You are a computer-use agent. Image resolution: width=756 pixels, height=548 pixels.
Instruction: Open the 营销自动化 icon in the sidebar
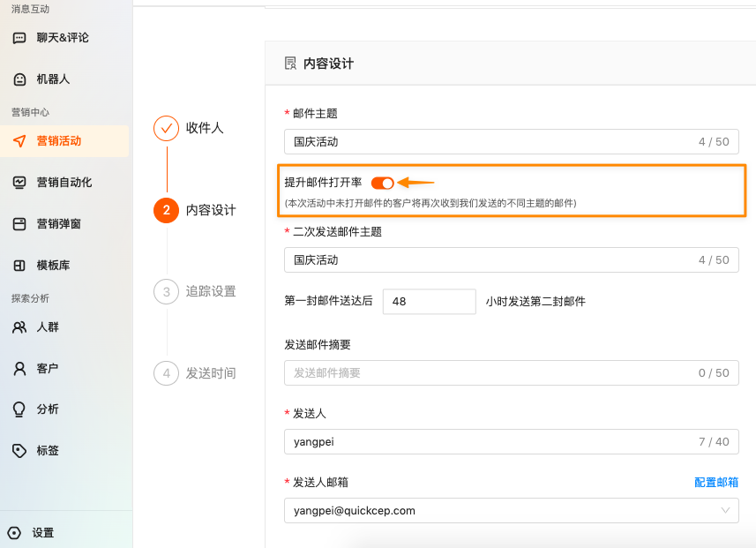[x=19, y=183]
